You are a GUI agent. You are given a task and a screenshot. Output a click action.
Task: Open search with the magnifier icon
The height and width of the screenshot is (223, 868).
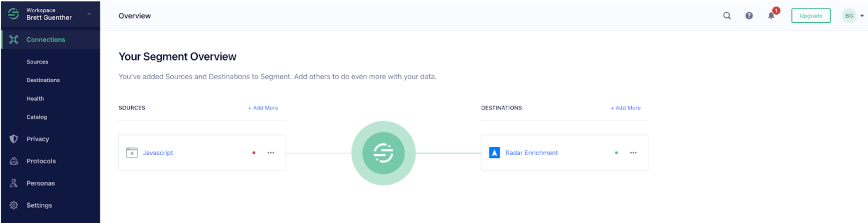[x=727, y=15]
